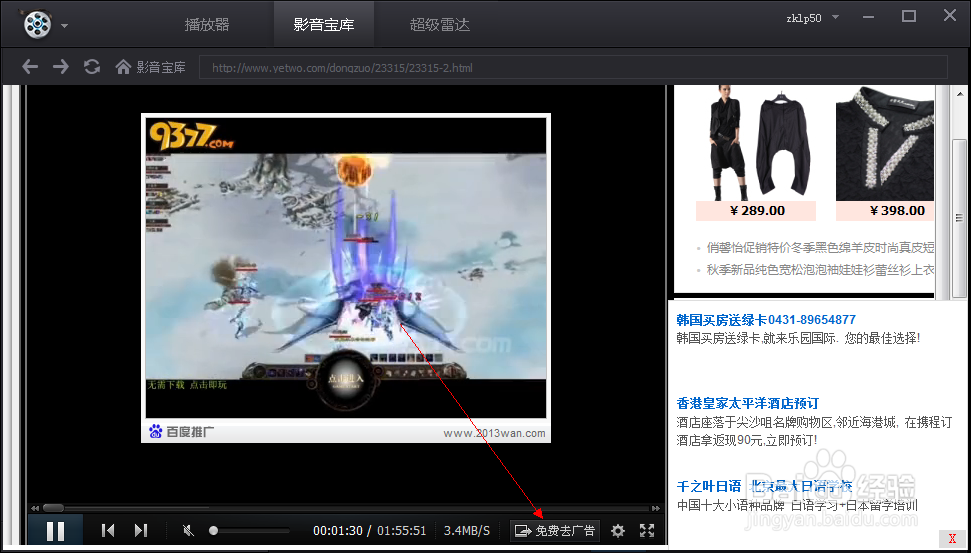The image size is (971, 553).
Task: Enter fullscreen mode
Action: click(647, 530)
